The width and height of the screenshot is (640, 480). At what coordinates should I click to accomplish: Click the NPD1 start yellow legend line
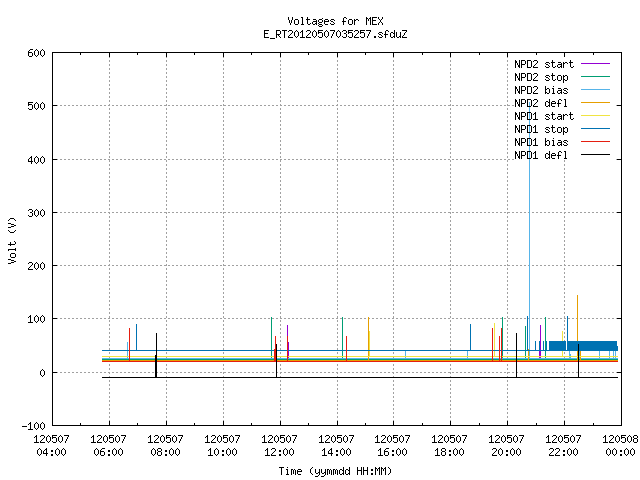point(595,116)
